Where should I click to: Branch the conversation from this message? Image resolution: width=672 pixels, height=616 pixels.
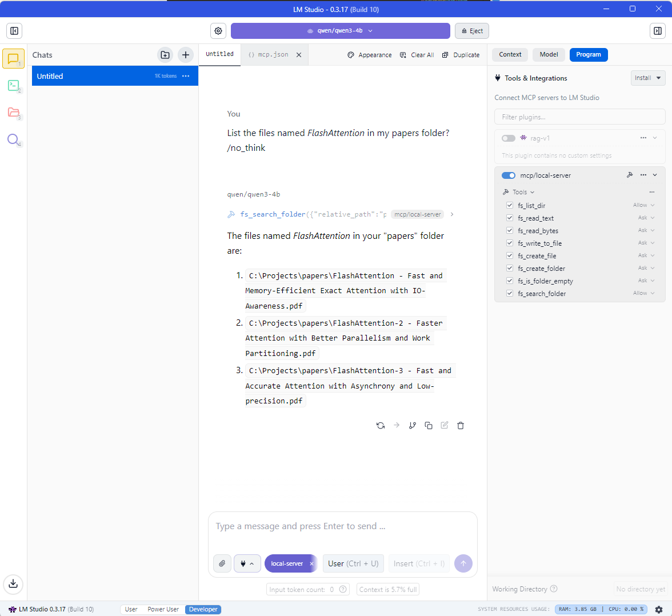413,425
